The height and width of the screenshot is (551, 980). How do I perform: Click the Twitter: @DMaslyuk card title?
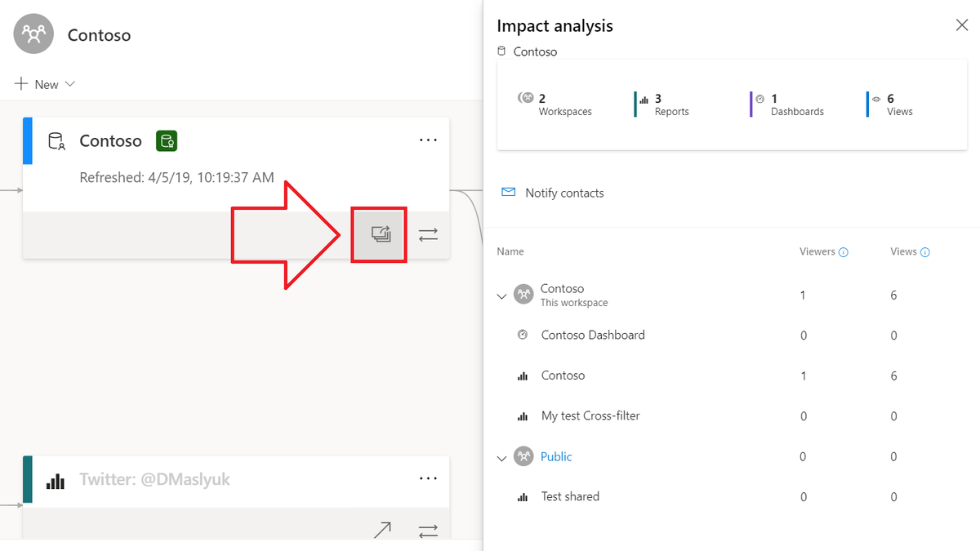tap(154, 479)
